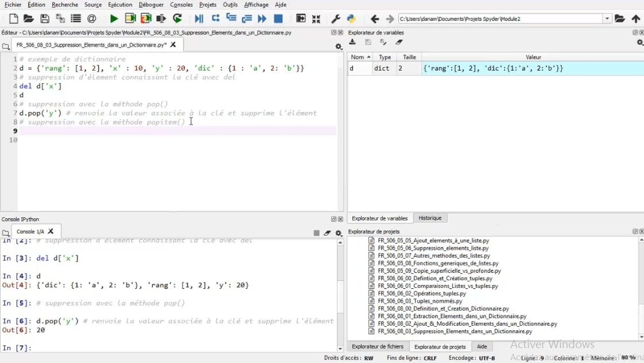Save the current file using the floppy disk icon
The width and height of the screenshot is (644, 363).
coord(45,19)
